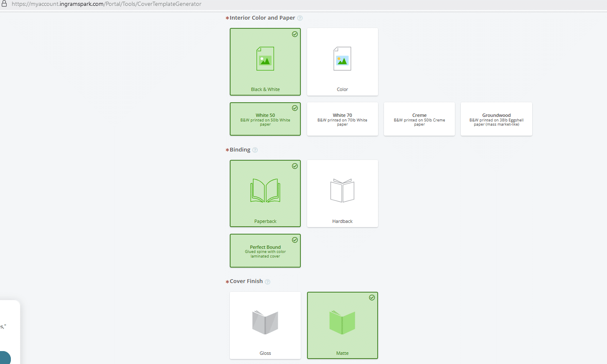
Task: Open help icon beside Cover Finish
Action: coord(268,282)
